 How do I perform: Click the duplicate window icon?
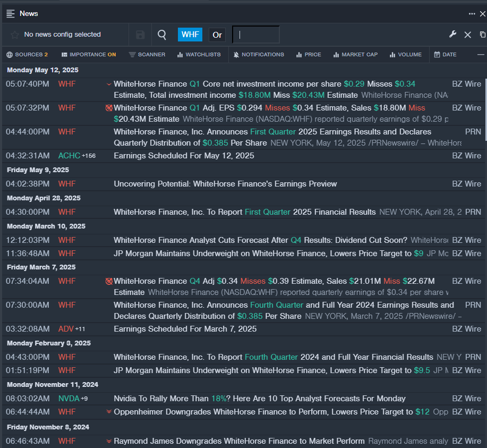pyautogui.click(x=482, y=35)
